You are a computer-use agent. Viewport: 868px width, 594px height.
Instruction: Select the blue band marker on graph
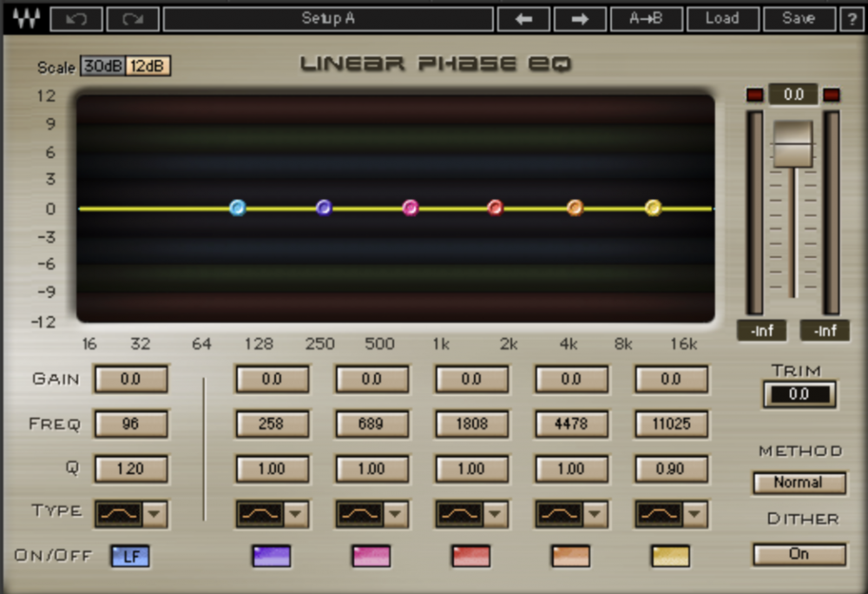click(238, 208)
